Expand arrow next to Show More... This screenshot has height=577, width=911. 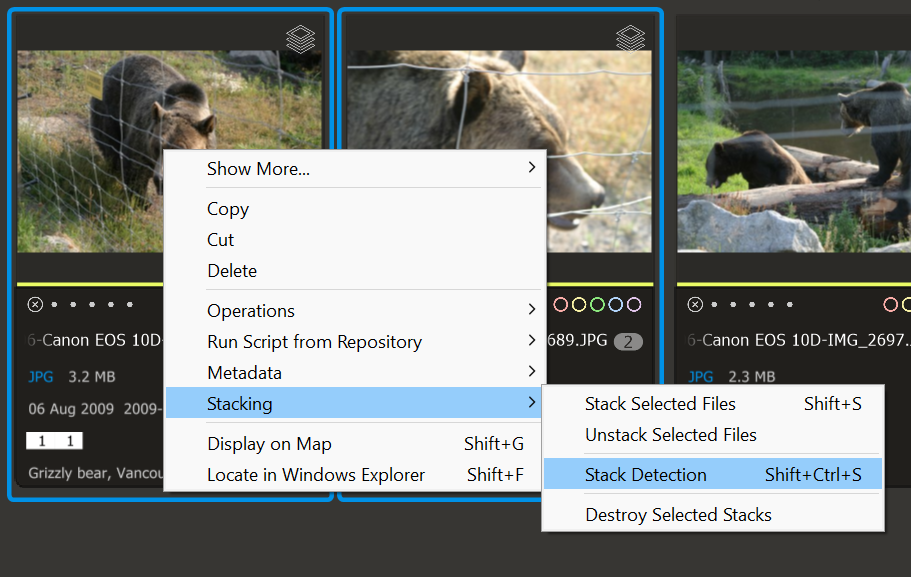click(532, 167)
